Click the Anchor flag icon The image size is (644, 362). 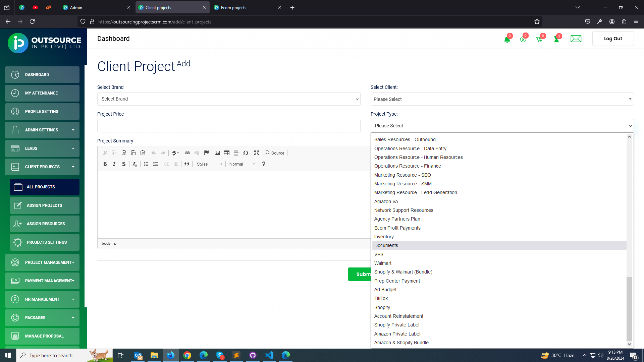click(x=206, y=153)
